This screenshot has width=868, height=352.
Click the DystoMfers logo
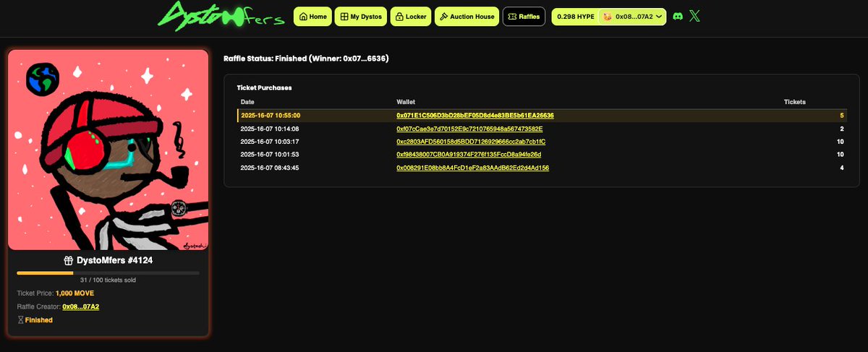(221, 17)
